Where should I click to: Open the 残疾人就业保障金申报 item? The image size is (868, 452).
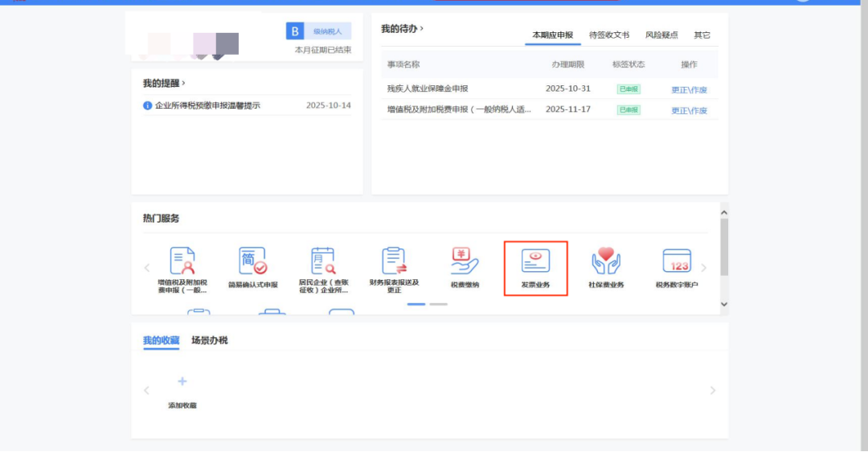click(x=428, y=88)
